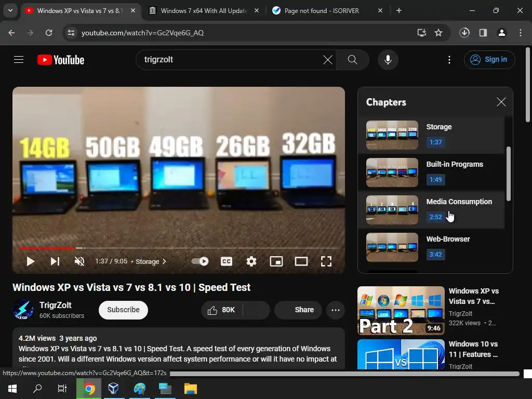The width and height of the screenshot is (532, 399).
Task: Click the search input field
Action: (231, 60)
